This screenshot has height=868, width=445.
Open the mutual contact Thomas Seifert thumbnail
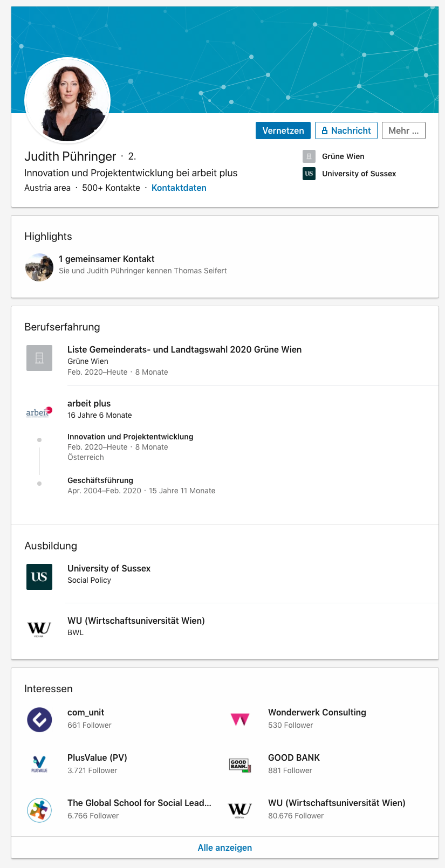tap(39, 267)
